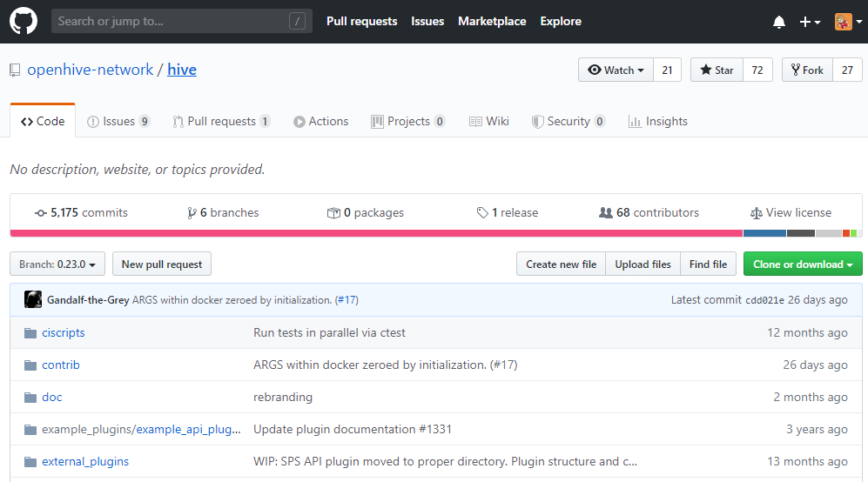Open the user avatar menu
868x482 pixels.
[849, 22]
